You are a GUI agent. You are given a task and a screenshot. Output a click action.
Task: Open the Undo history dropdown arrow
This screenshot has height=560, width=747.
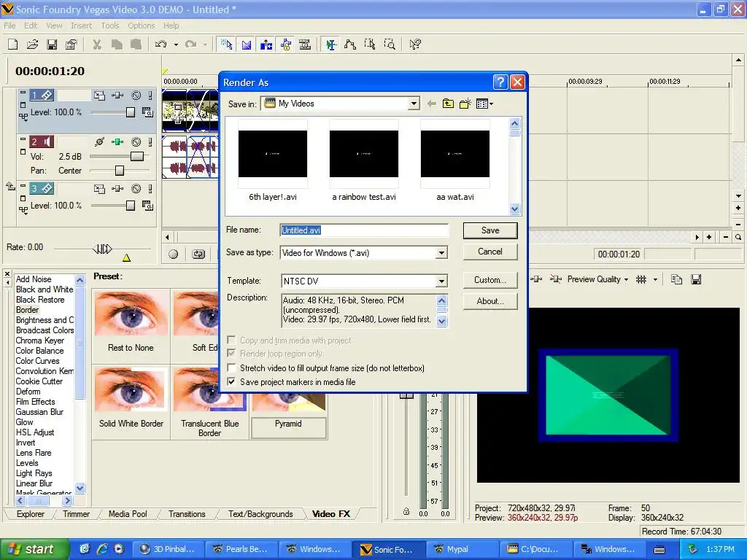click(x=176, y=44)
